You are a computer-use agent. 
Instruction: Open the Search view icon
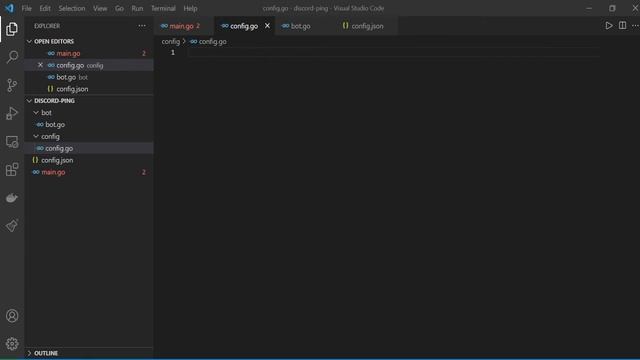click(x=12, y=57)
